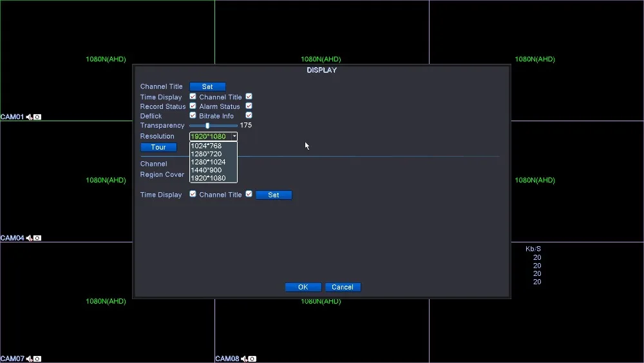Click the CAM01 channel label

[x=12, y=117]
